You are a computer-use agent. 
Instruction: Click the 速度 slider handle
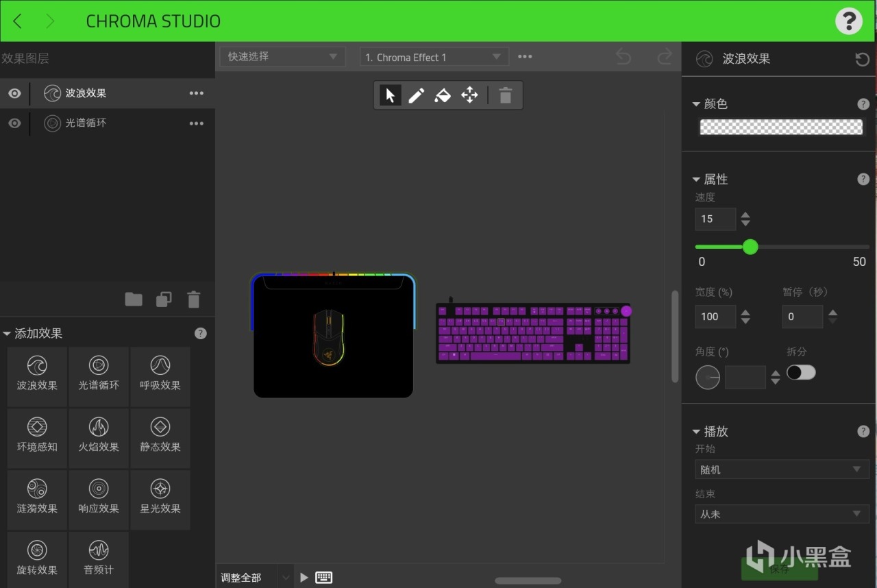(x=750, y=247)
